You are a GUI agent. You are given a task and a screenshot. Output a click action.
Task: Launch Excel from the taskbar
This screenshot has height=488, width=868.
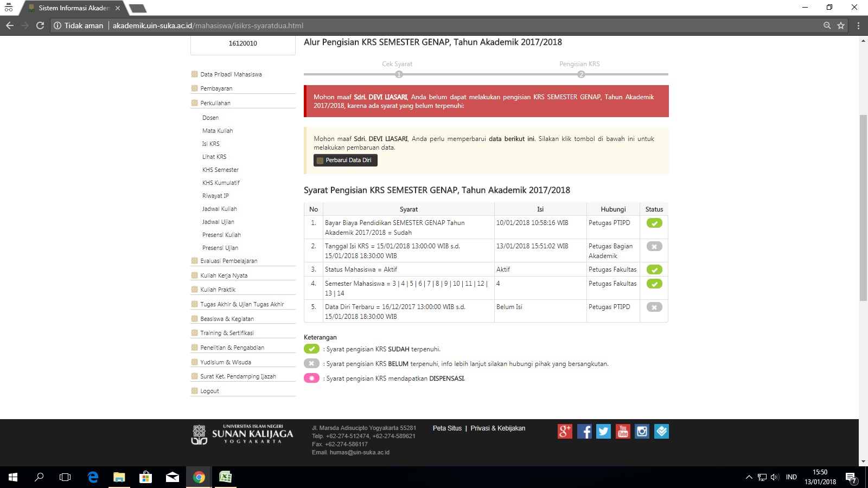pos(225,477)
